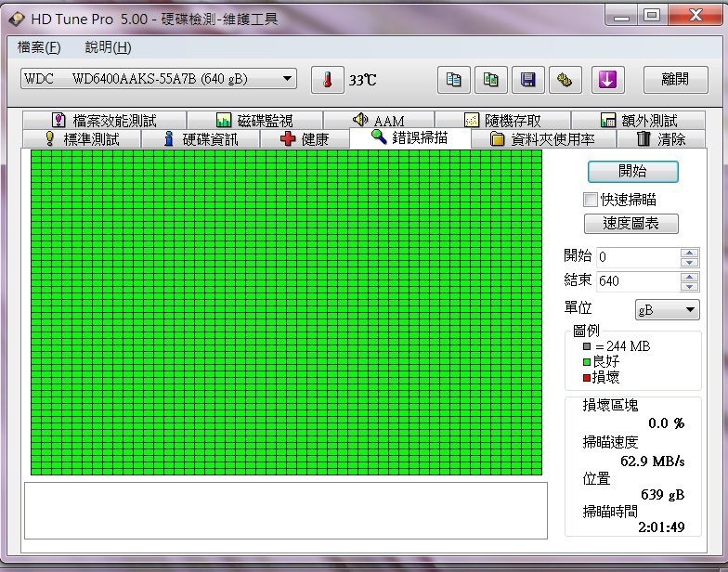Close the HD Tune Pro window
The width and height of the screenshot is (728, 572).
pyautogui.click(x=695, y=16)
